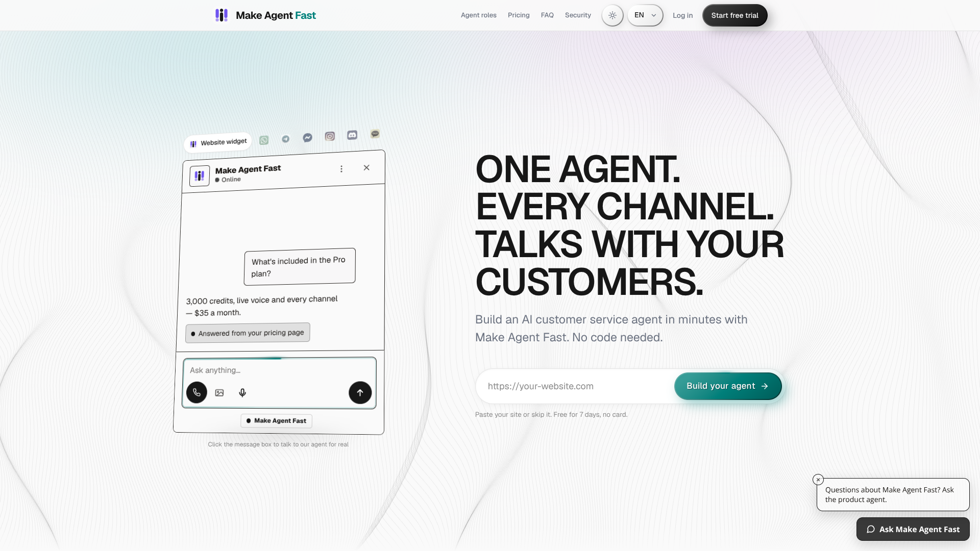Click the microphone voice input icon
Image resolution: width=980 pixels, height=551 pixels.
tap(242, 392)
